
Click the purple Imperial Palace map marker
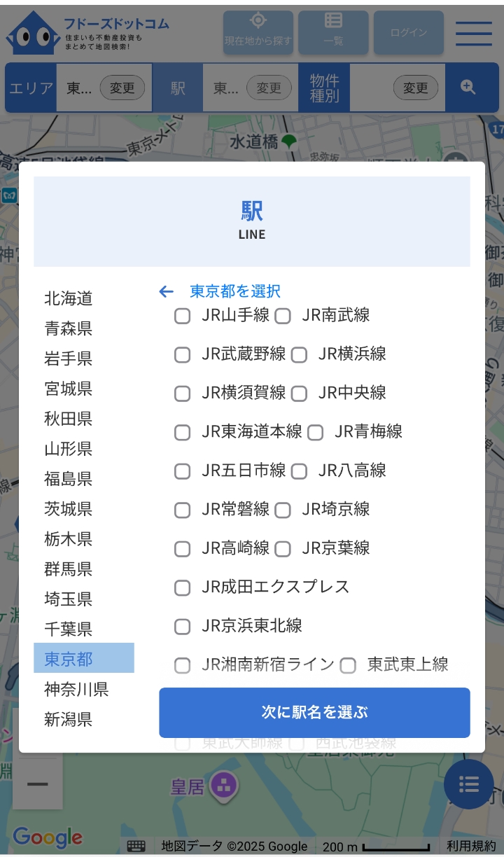224,786
